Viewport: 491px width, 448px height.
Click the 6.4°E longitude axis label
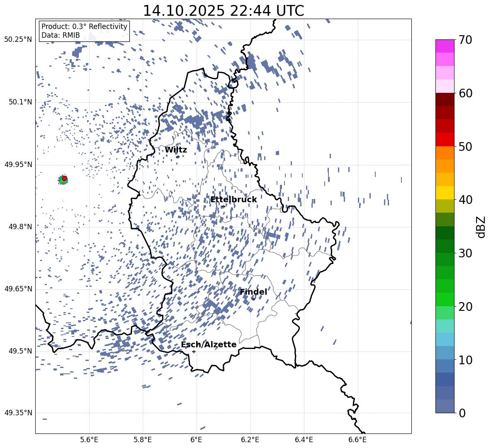pos(304,440)
